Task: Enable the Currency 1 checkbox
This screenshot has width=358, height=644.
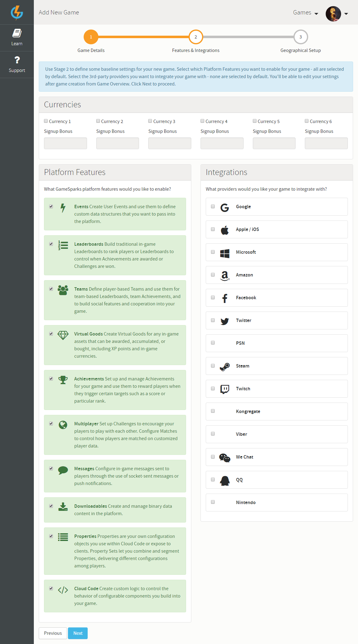Action: [46, 121]
